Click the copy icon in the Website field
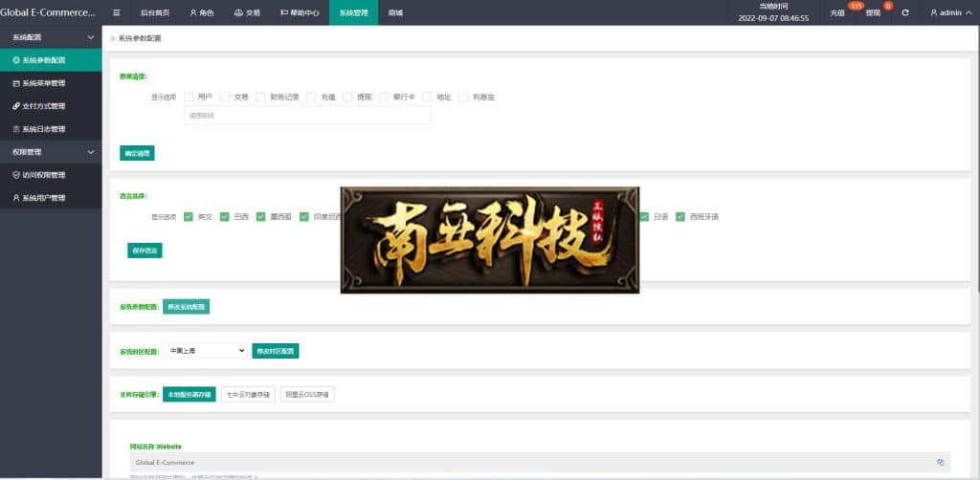The height and width of the screenshot is (480, 980). [x=940, y=463]
